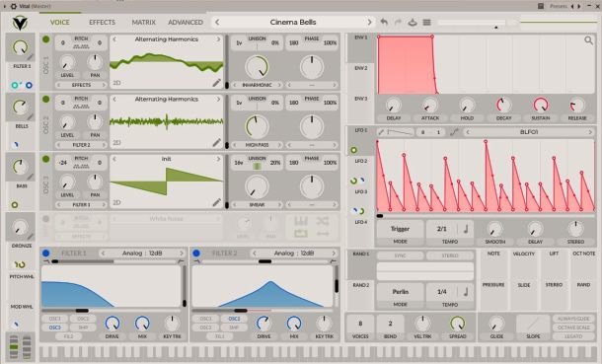The height and width of the screenshot is (364, 602).
Task: Click the save preset icon
Action: [413, 22]
